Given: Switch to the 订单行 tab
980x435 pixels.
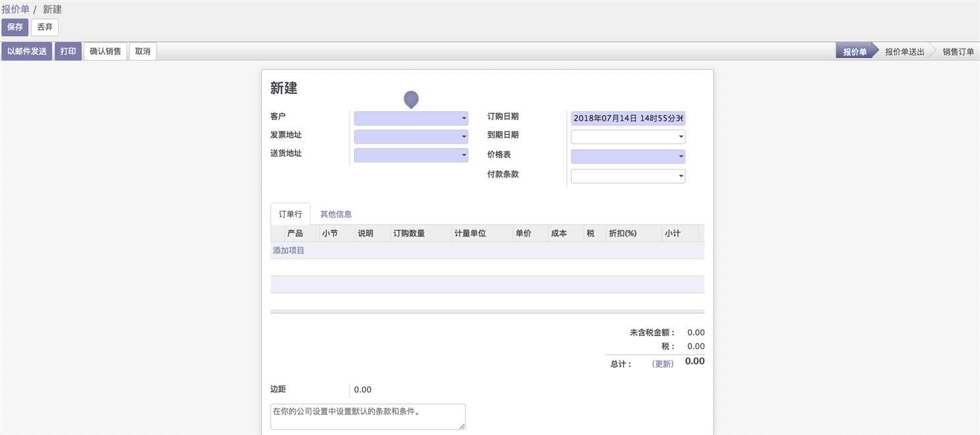Looking at the screenshot, I should point(290,214).
